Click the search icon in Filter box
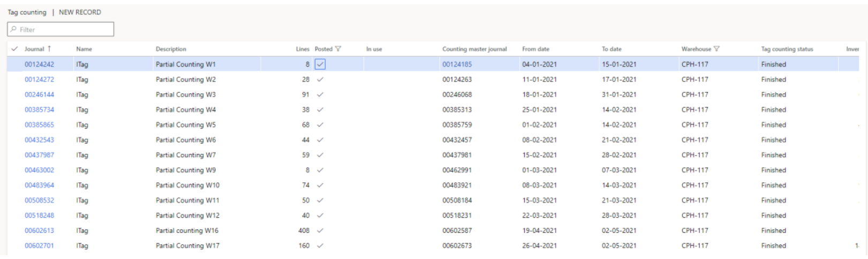This screenshot has height=259, width=868. (x=14, y=29)
